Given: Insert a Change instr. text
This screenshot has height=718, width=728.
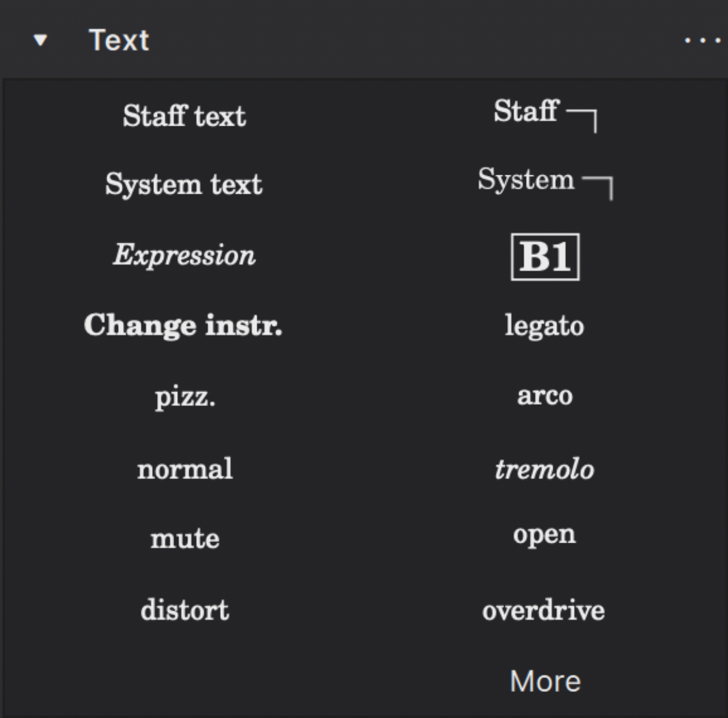Looking at the screenshot, I should coord(184,325).
